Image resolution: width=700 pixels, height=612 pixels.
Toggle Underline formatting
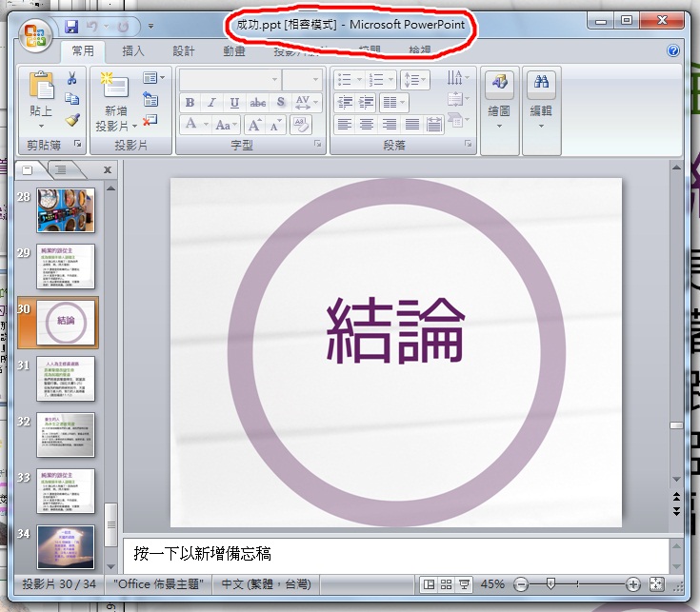pos(234,103)
